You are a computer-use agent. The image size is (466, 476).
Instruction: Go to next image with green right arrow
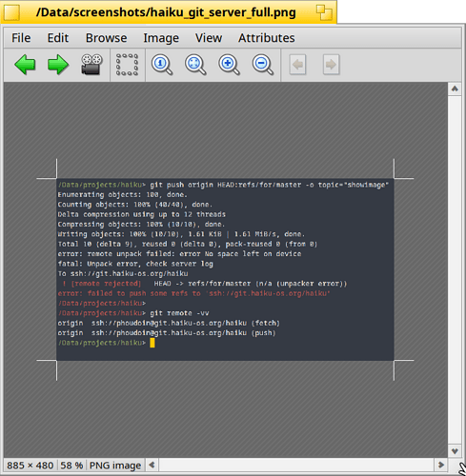point(58,65)
